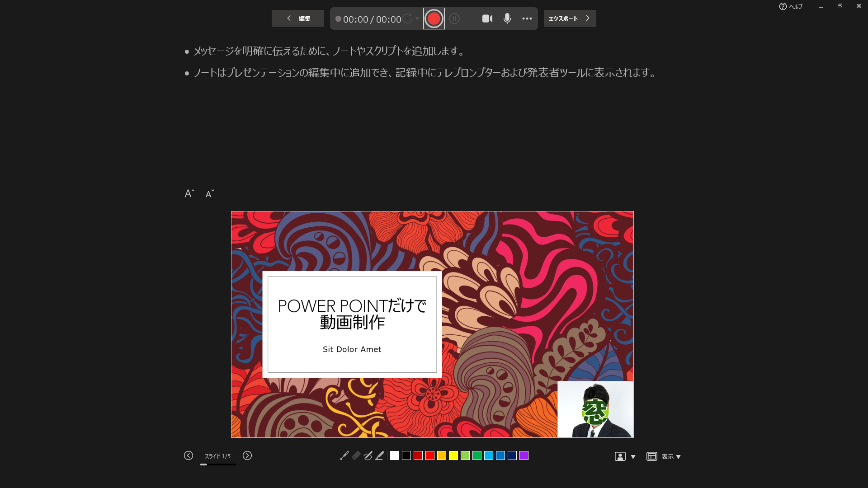Go back to 編集 (Edit) view

[x=298, y=19]
